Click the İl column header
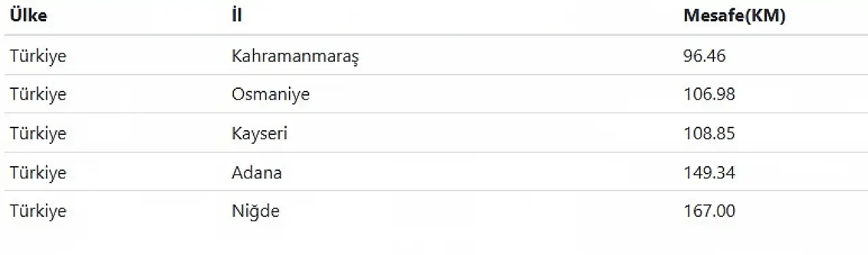868x255 pixels. pos(237,16)
